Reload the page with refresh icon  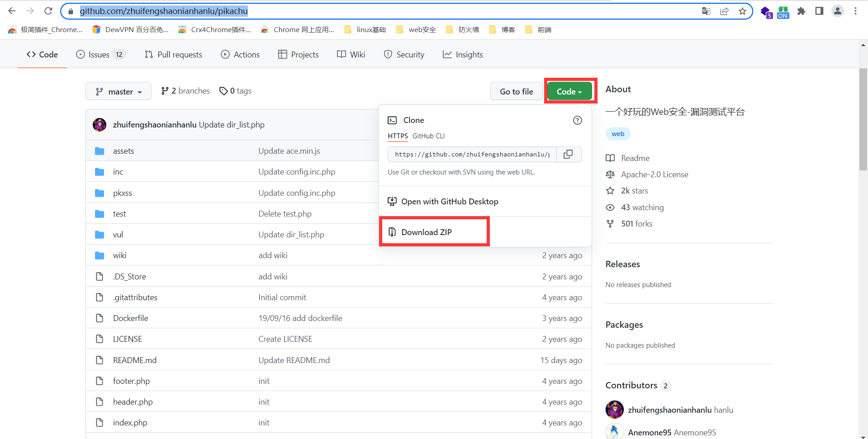(48, 11)
